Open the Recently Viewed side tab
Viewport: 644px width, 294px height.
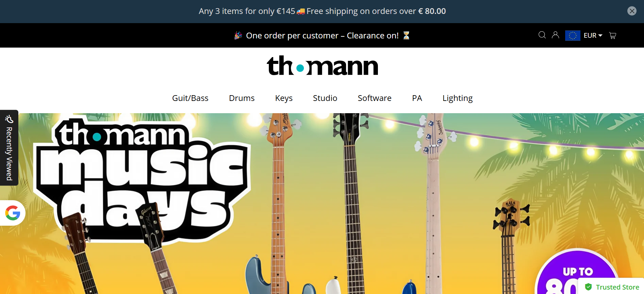(x=9, y=148)
